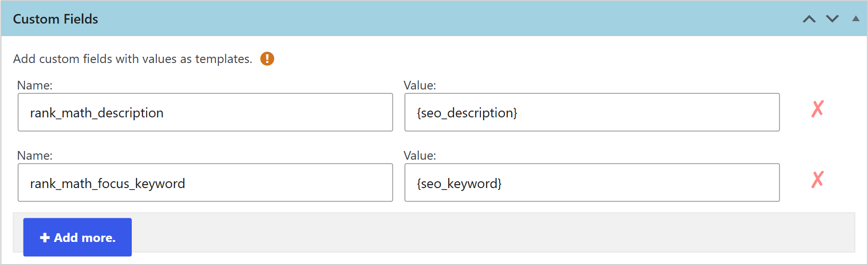Edit the {seo_keyword} value field
The height and width of the screenshot is (265, 868).
(592, 183)
